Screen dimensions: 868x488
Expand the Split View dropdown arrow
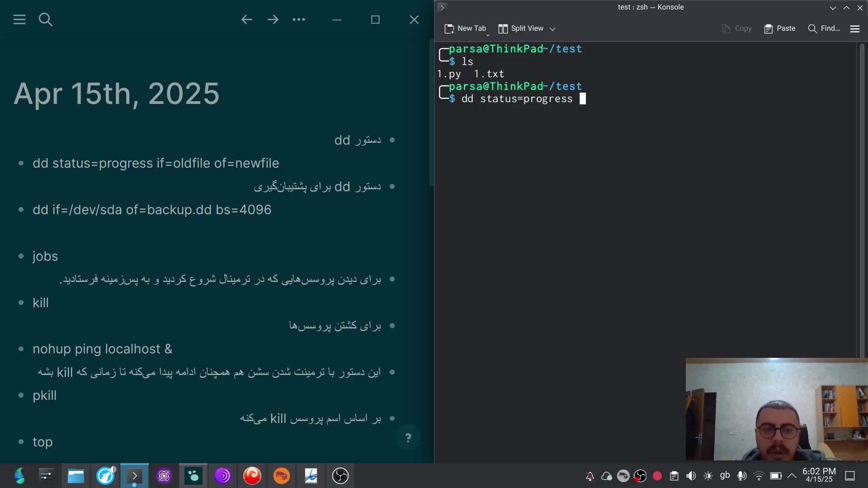pyautogui.click(x=552, y=29)
